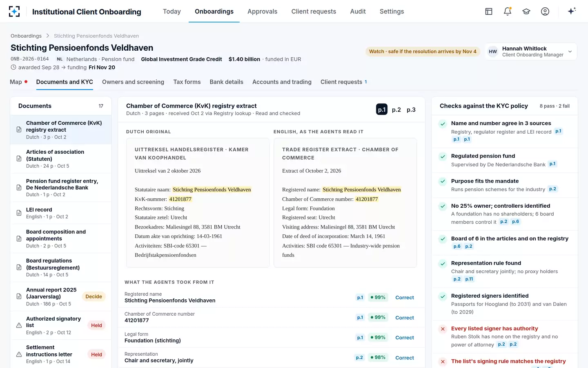Mark Registered name as Correct

pyautogui.click(x=405, y=298)
